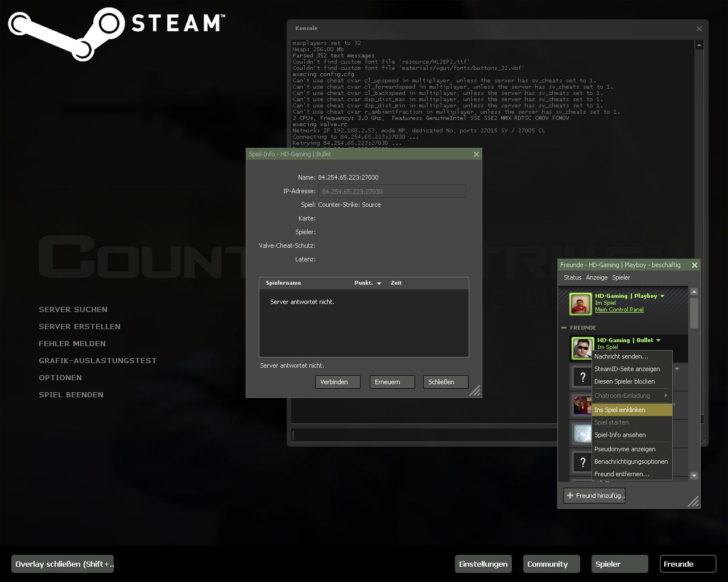Click the light-blue friend avatar
Image resolution: width=728 pixels, height=582 pixels.
(x=582, y=434)
